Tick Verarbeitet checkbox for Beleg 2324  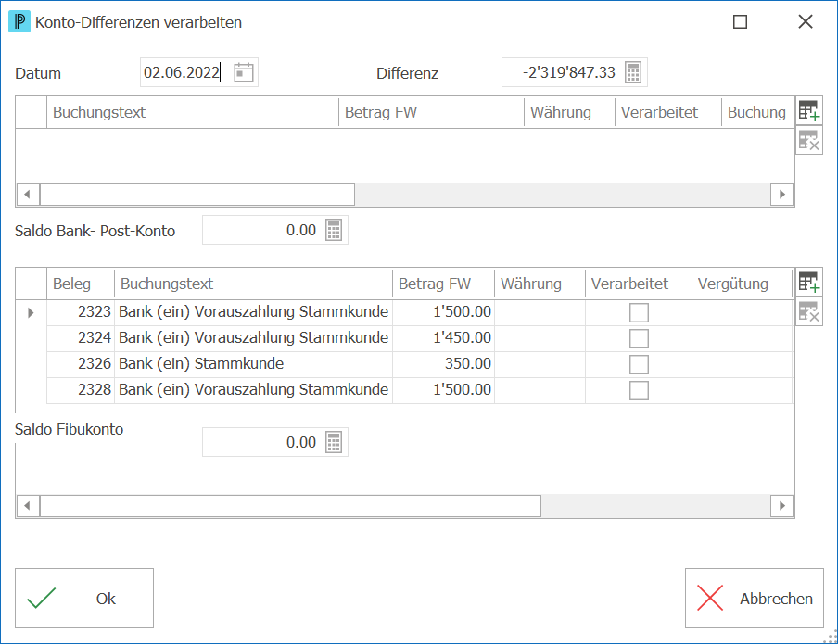tap(639, 338)
